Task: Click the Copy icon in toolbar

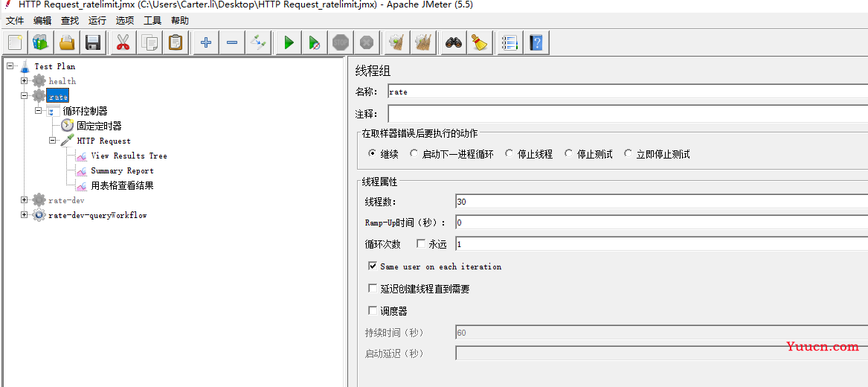Action: (x=149, y=42)
